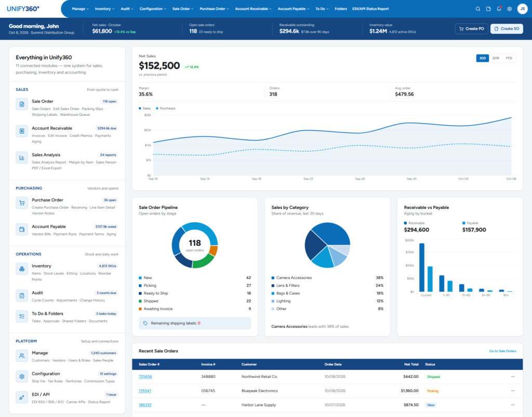Click the Net Total column header
This screenshot has width=532, height=417.
pos(411,365)
